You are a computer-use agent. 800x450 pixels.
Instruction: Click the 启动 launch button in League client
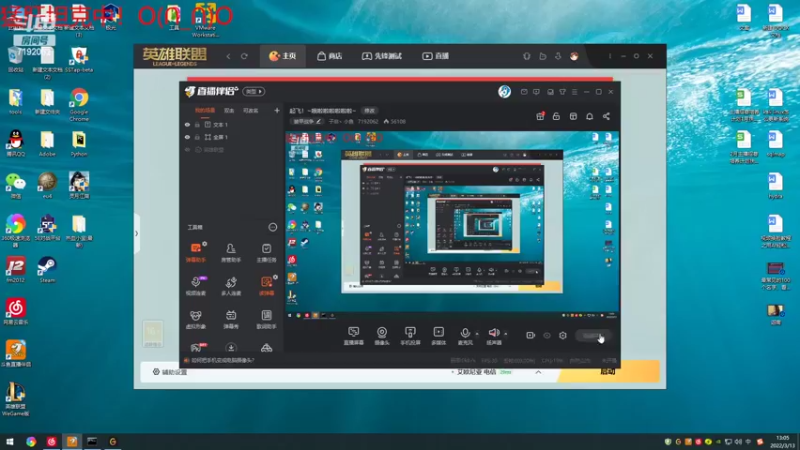[609, 372]
